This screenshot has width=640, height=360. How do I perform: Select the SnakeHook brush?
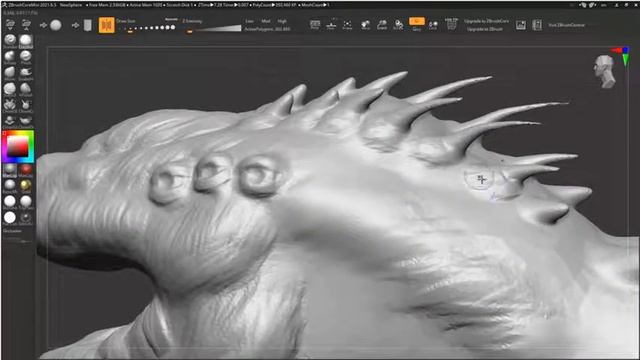26,73
